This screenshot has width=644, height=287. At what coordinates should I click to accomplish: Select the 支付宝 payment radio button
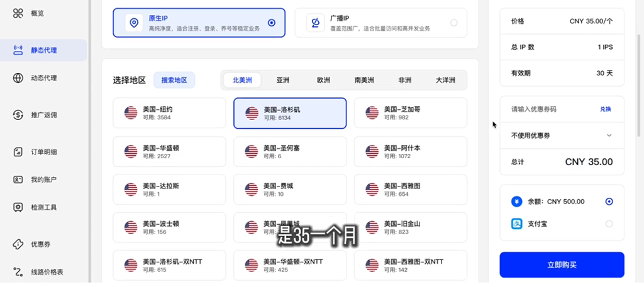pyautogui.click(x=609, y=224)
